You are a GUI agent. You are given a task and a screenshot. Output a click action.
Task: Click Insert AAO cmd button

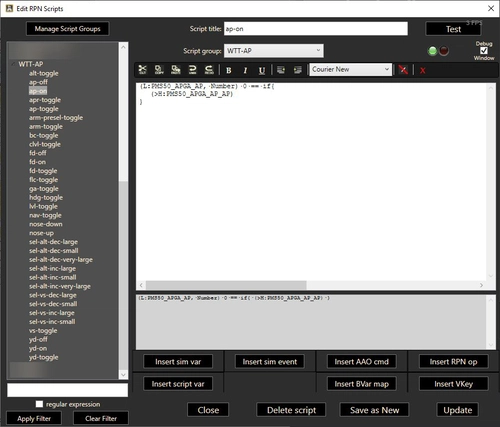pyautogui.click(x=362, y=362)
